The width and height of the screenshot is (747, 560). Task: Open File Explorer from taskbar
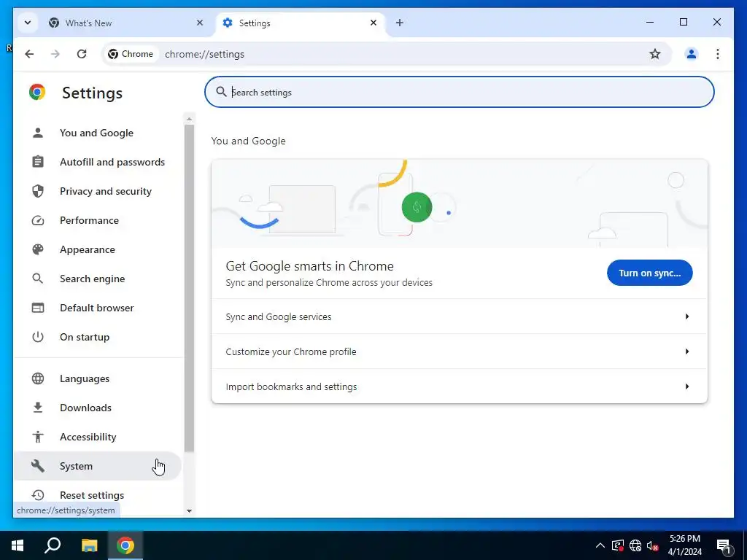(x=89, y=545)
